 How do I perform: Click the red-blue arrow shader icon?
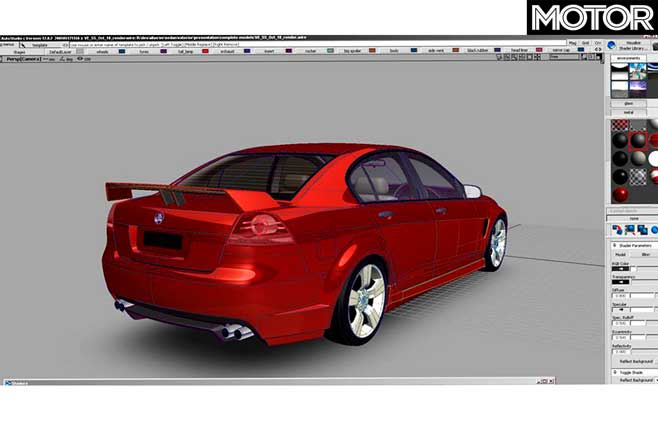pos(617,230)
